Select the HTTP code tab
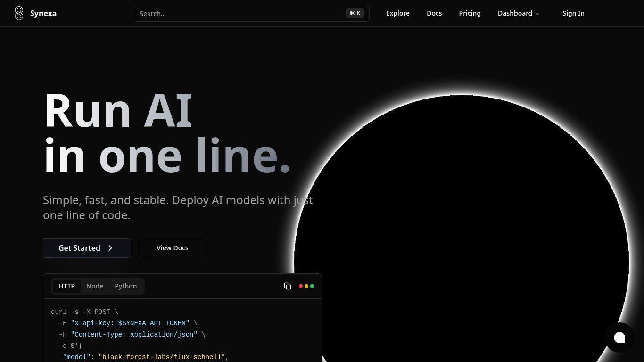 point(66,286)
